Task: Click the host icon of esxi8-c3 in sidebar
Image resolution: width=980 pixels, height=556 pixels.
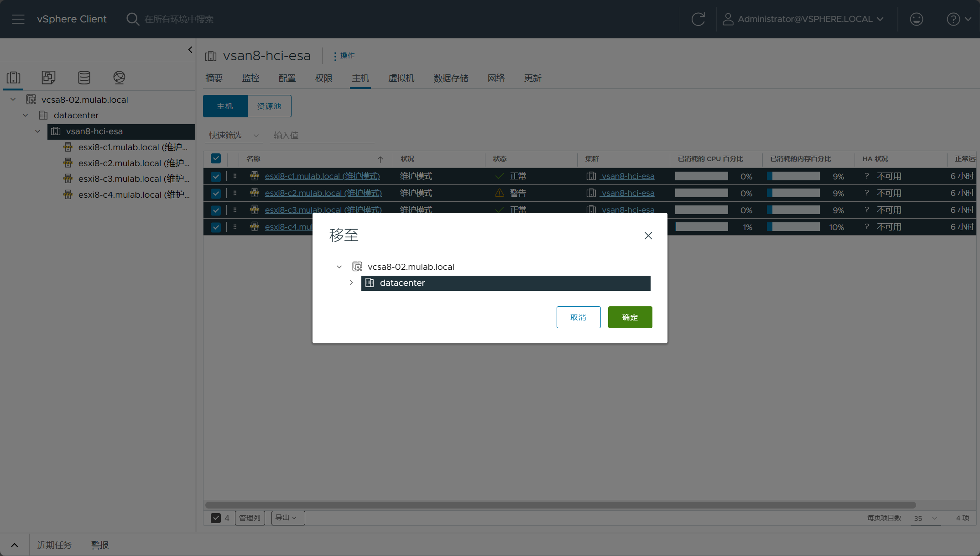Action: click(68, 178)
